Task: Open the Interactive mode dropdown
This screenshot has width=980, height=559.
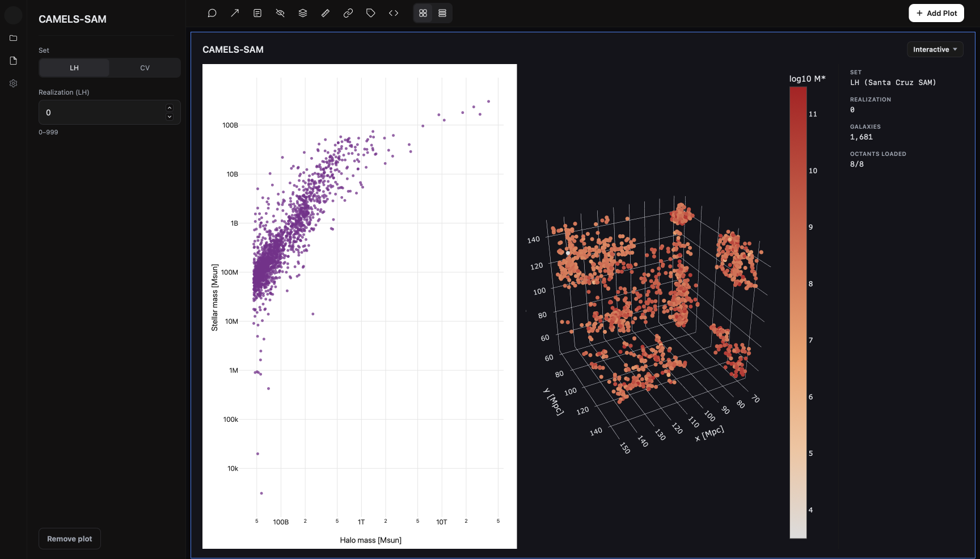Action: click(x=935, y=49)
